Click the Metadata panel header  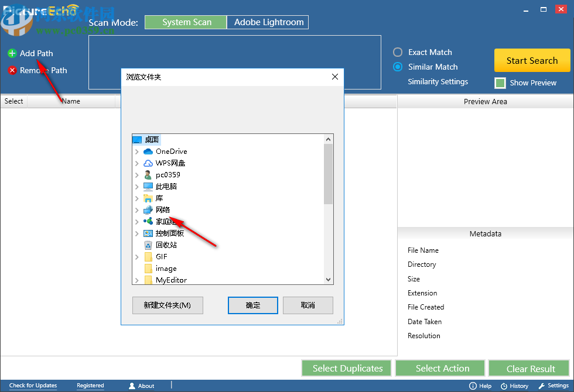486,233
